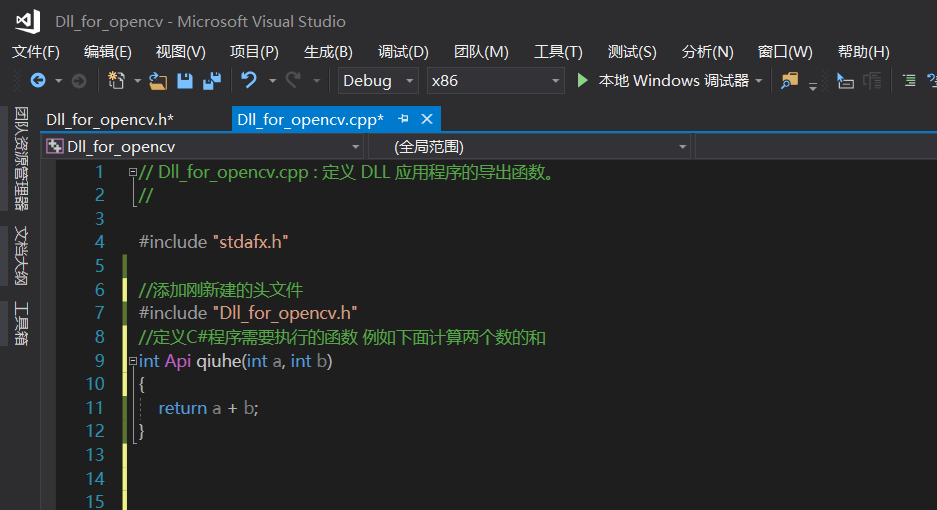Click line number 13 in the gutter
This screenshot has width=937, height=510.
[95, 455]
